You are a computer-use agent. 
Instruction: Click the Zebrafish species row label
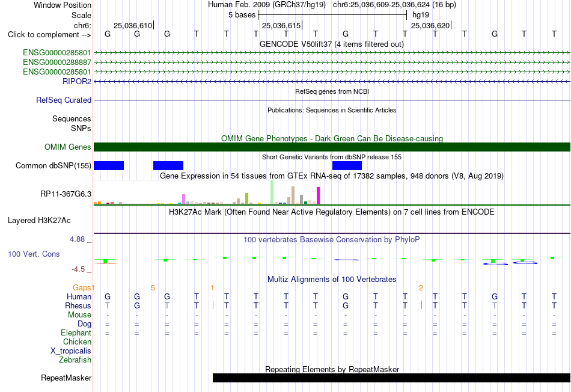point(75,360)
